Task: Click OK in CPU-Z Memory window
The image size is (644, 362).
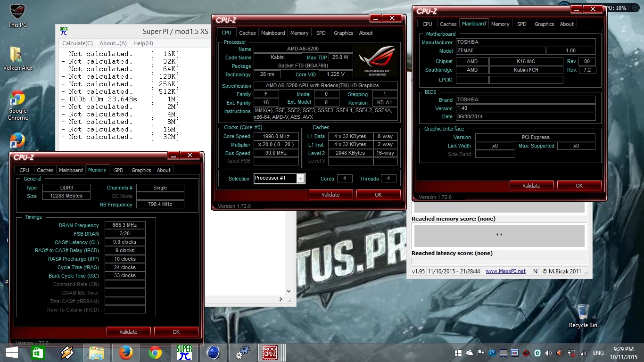Action: click(176, 332)
